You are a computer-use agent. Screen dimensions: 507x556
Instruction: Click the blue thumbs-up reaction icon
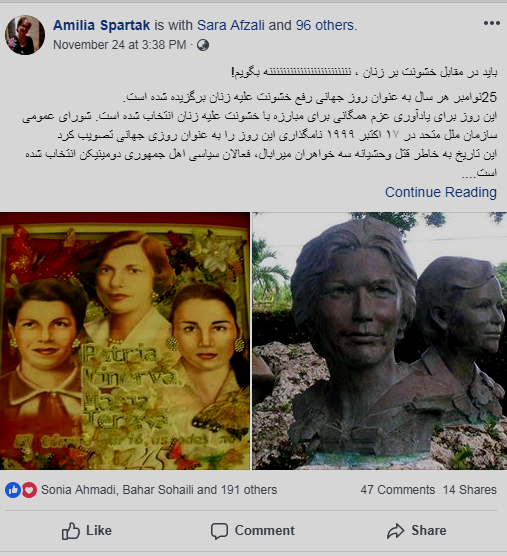(13, 490)
